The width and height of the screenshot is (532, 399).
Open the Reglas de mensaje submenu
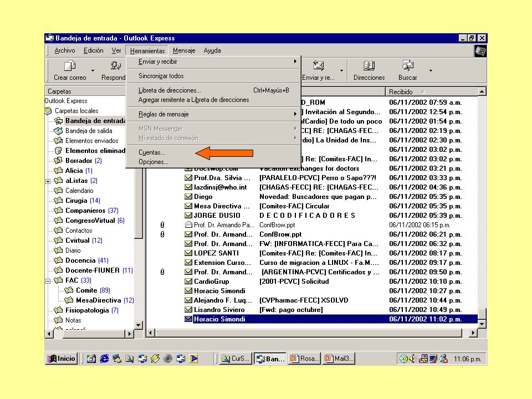pos(213,114)
